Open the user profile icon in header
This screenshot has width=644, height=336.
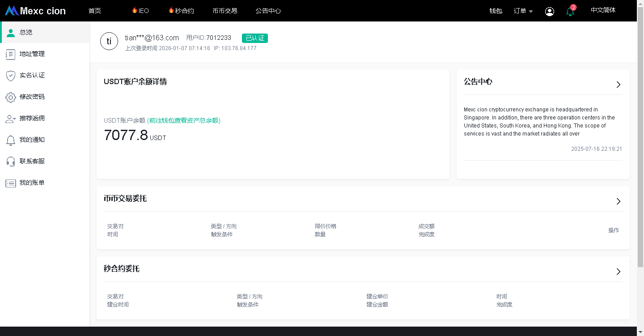tap(550, 12)
